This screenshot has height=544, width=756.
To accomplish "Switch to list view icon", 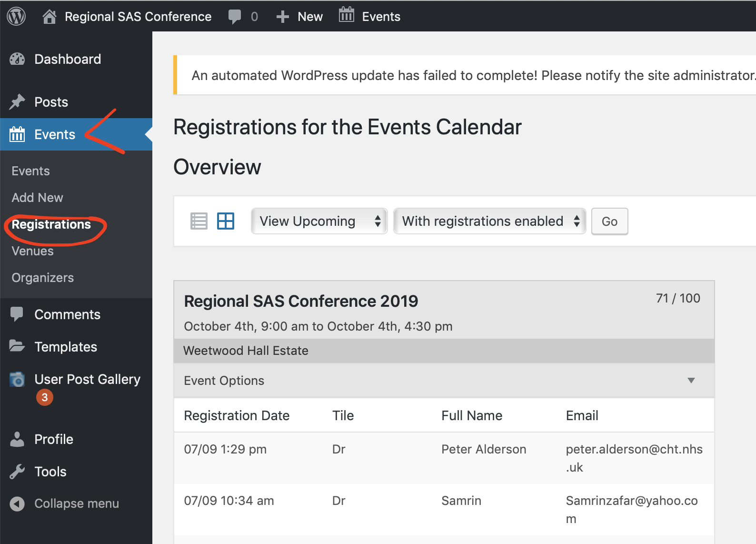I will point(199,221).
